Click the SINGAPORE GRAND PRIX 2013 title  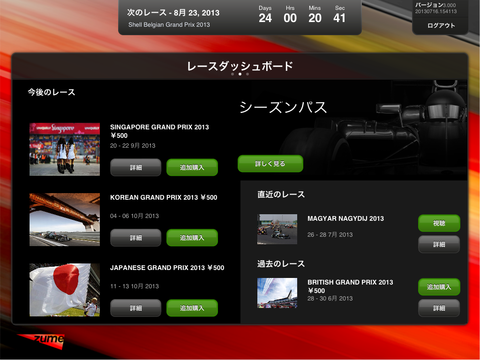click(159, 127)
